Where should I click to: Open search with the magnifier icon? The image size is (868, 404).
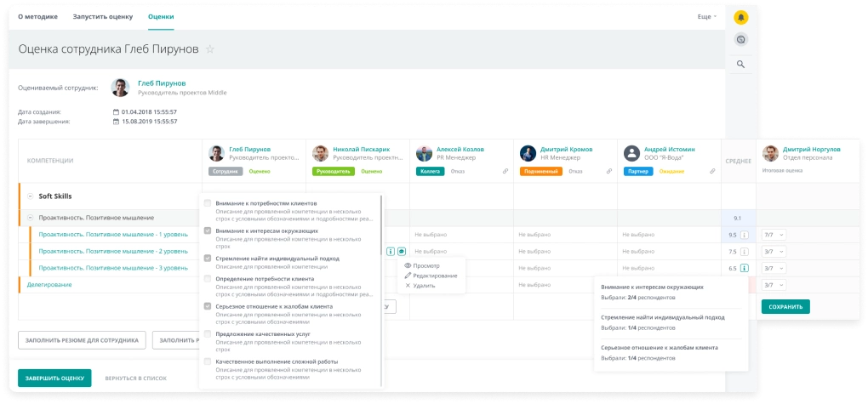[740, 64]
